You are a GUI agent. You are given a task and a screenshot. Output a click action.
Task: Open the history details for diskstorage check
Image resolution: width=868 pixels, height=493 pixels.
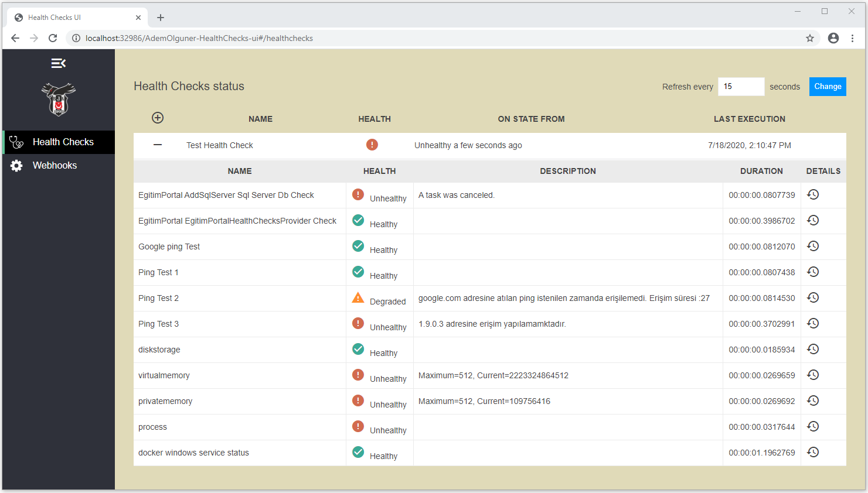click(x=813, y=348)
